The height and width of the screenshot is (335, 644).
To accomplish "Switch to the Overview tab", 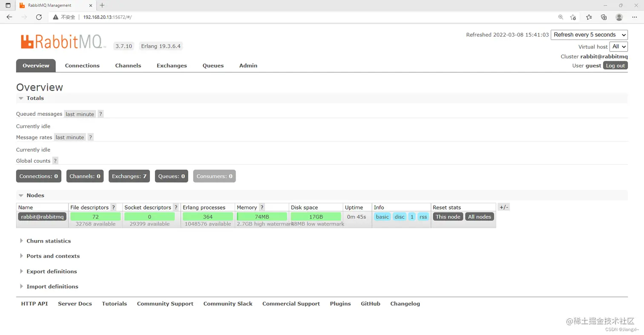I will coord(36,66).
